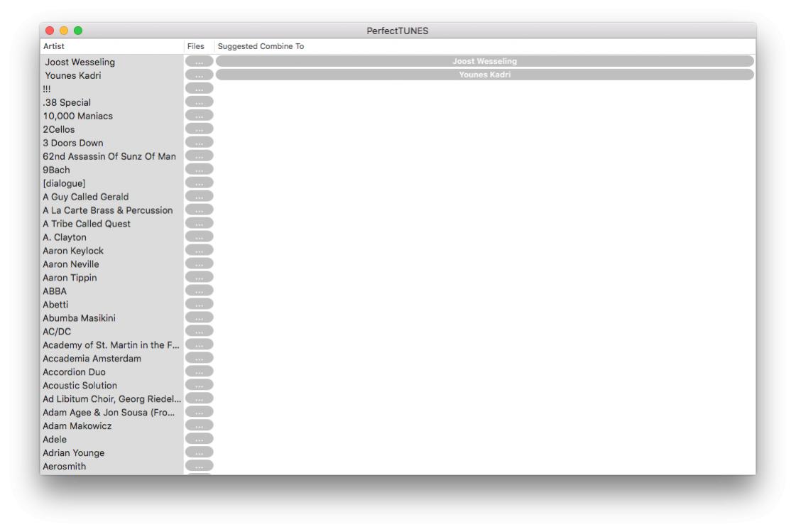Pick the Adrian Younge artist row

pyautogui.click(x=73, y=453)
